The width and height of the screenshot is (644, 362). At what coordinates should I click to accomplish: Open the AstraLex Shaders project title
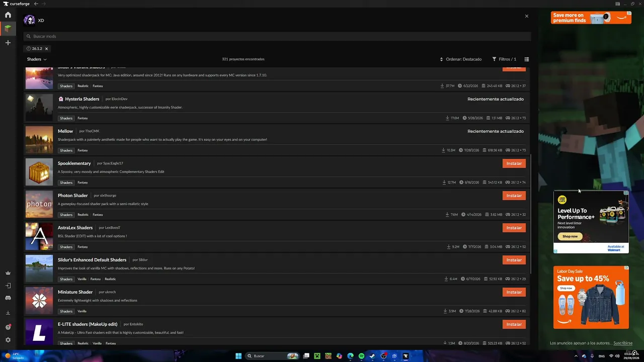click(75, 228)
